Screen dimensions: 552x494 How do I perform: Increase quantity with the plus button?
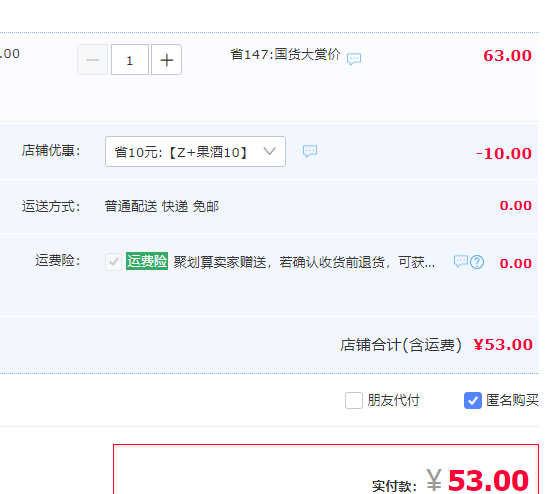(x=167, y=60)
